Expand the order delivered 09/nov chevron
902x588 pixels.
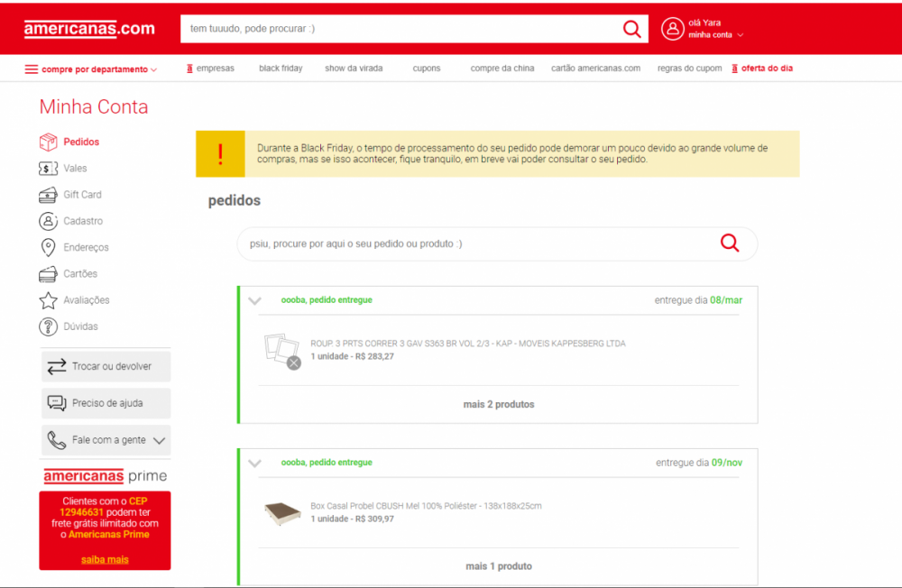point(255,464)
